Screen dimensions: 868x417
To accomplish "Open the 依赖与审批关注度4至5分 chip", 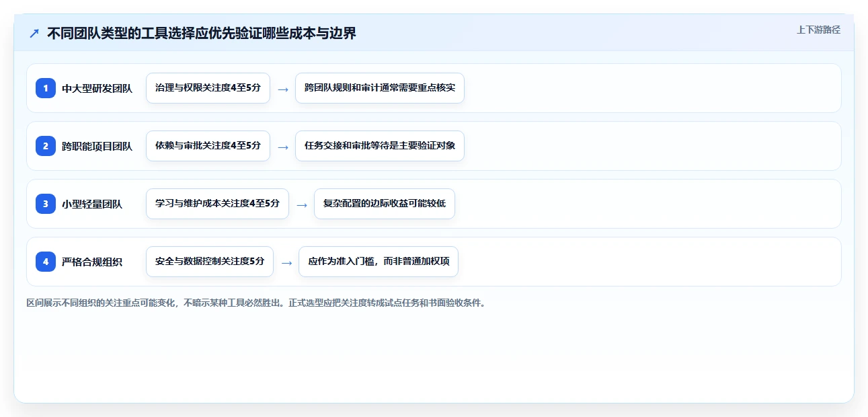I will pyautogui.click(x=208, y=146).
